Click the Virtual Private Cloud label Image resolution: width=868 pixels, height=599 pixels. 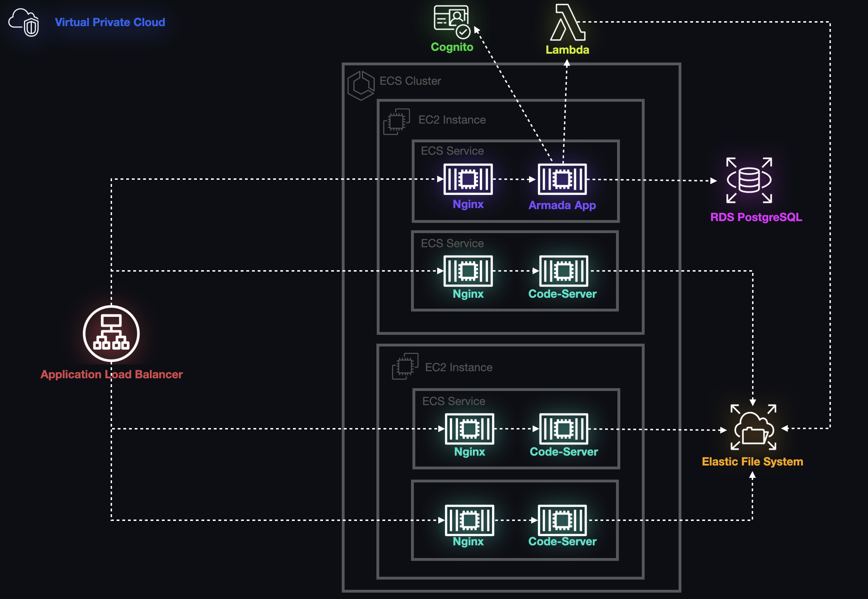(110, 22)
